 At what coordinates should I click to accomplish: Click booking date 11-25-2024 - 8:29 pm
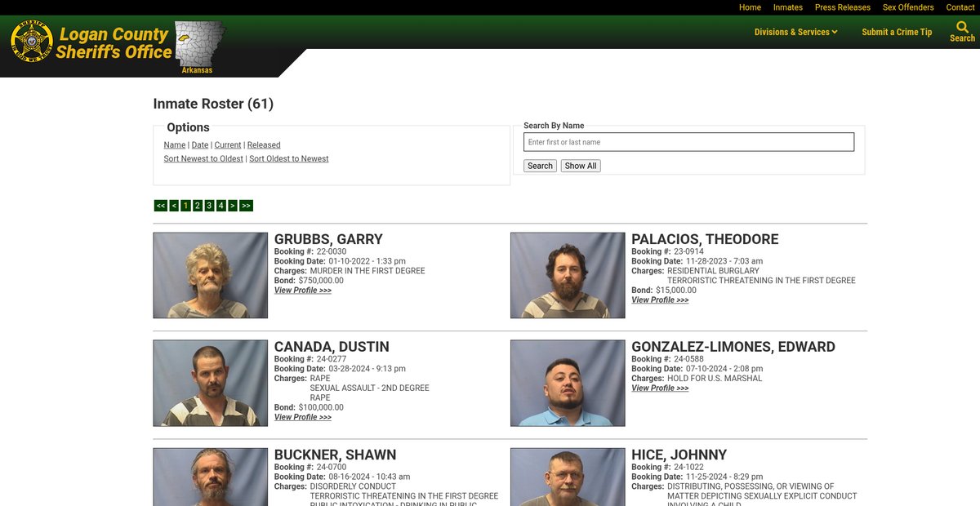725,477
